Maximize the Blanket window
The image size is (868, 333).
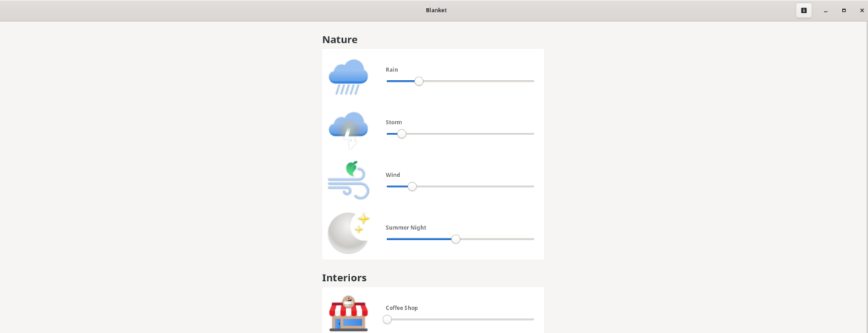(843, 10)
